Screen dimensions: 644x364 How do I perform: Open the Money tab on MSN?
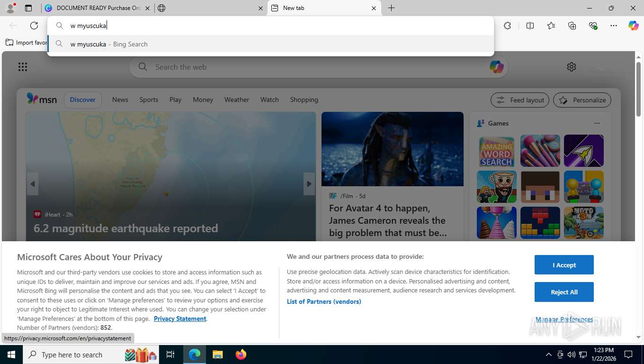click(x=203, y=100)
